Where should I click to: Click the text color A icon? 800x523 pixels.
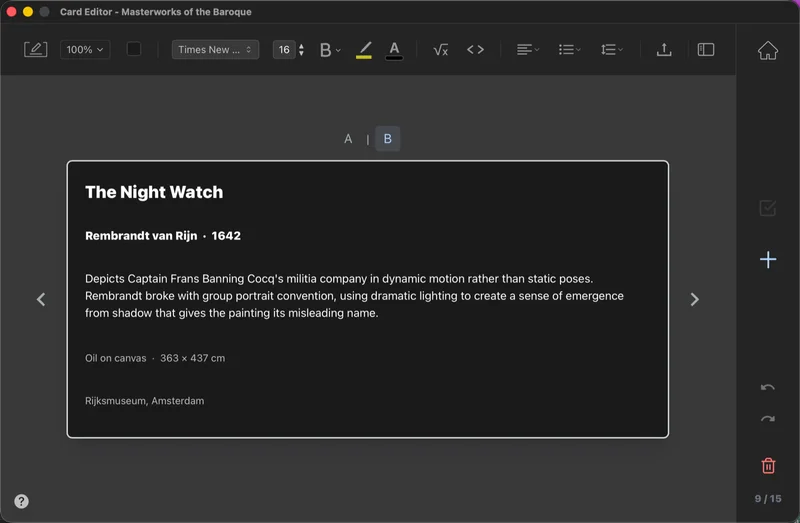tap(394, 49)
